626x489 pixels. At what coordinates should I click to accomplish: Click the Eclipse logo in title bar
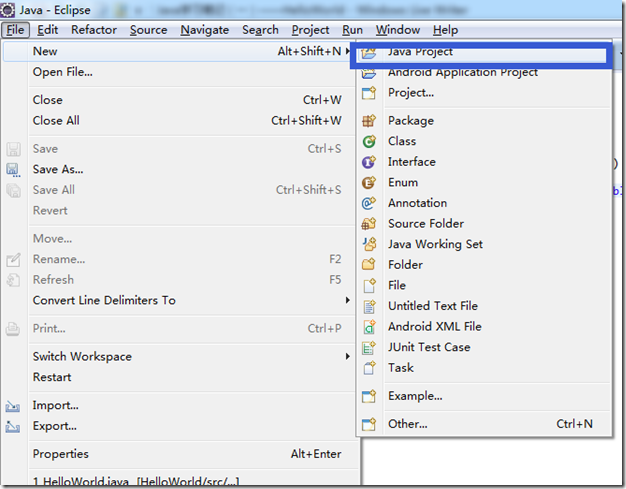click(7, 10)
